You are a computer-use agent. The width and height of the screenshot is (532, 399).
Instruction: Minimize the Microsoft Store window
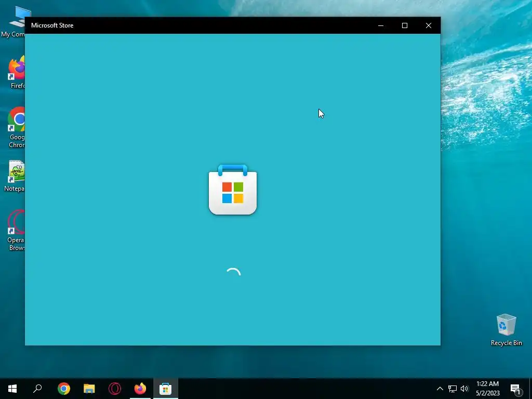click(381, 25)
